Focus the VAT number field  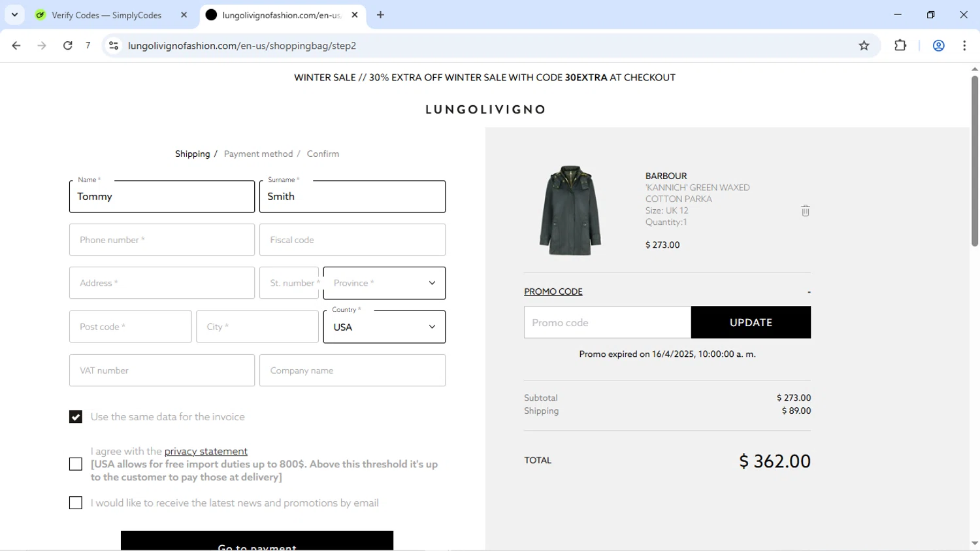162,371
